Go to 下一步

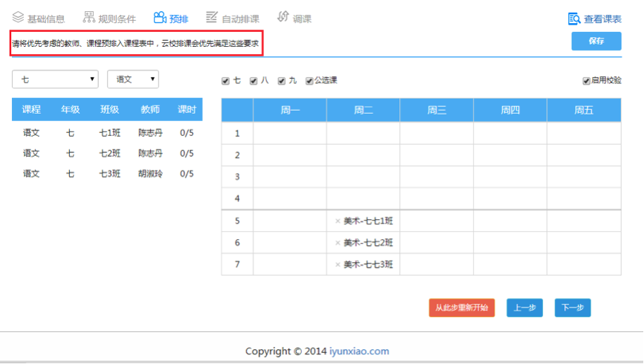[x=572, y=308]
